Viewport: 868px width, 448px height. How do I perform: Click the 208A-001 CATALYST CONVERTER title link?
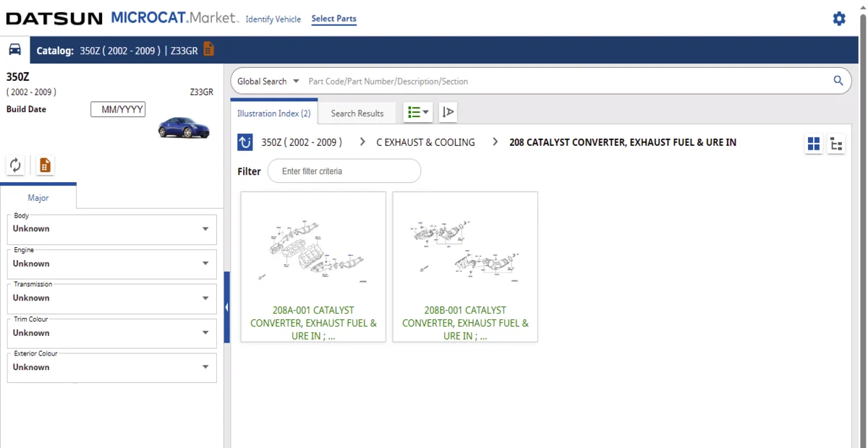pos(313,323)
